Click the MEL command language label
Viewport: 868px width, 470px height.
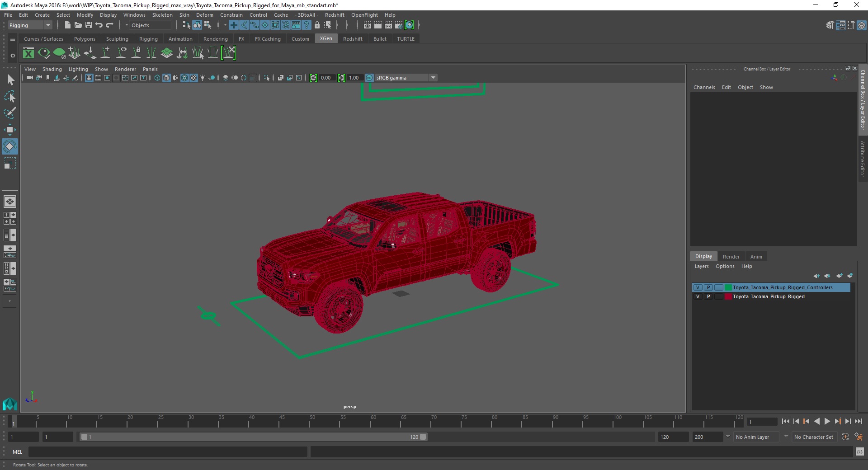(x=17, y=452)
